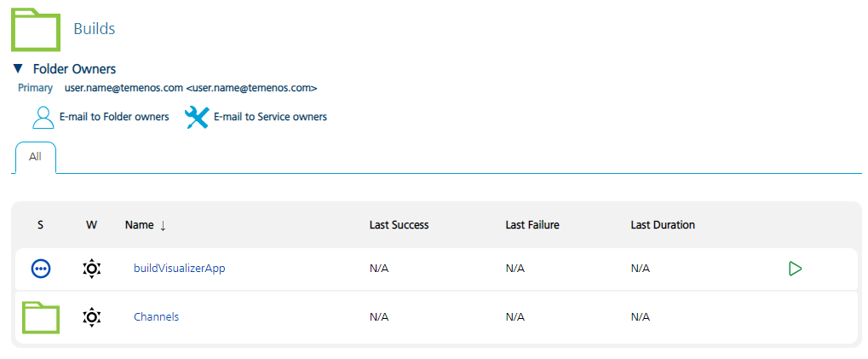Click the Last Failure column header
Image resolution: width=868 pixels, height=359 pixels.
click(532, 225)
